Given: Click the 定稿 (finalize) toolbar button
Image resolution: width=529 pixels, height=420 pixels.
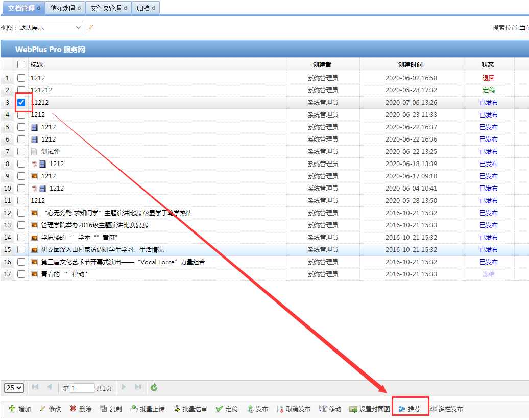Looking at the screenshot, I should point(227,409).
